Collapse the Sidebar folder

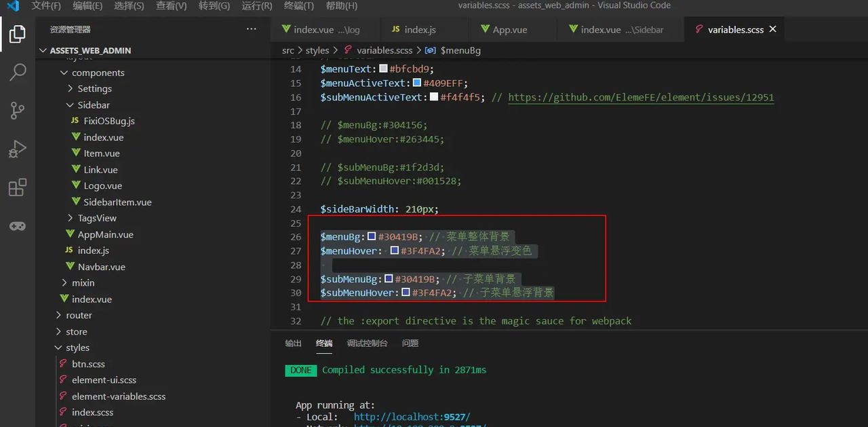click(94, 105)
